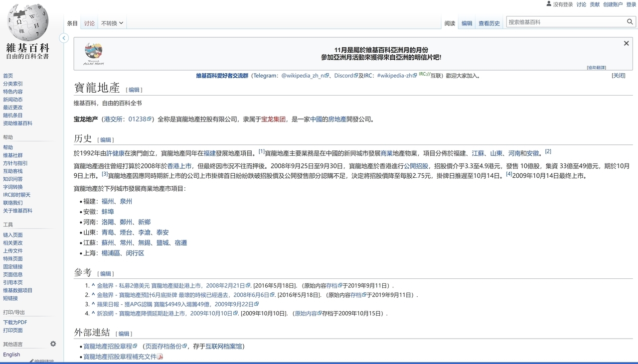This screenshot has width=638, height=364.
Task: Open the 許健康 founder link
Action: click(x=115, y=153)
